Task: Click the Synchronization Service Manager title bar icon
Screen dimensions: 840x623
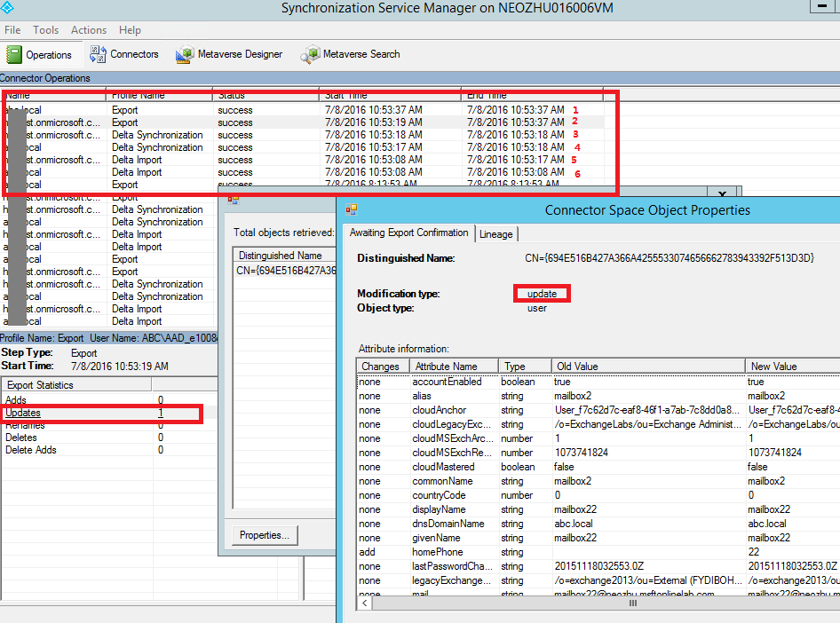Action: [x=7, y=7]
